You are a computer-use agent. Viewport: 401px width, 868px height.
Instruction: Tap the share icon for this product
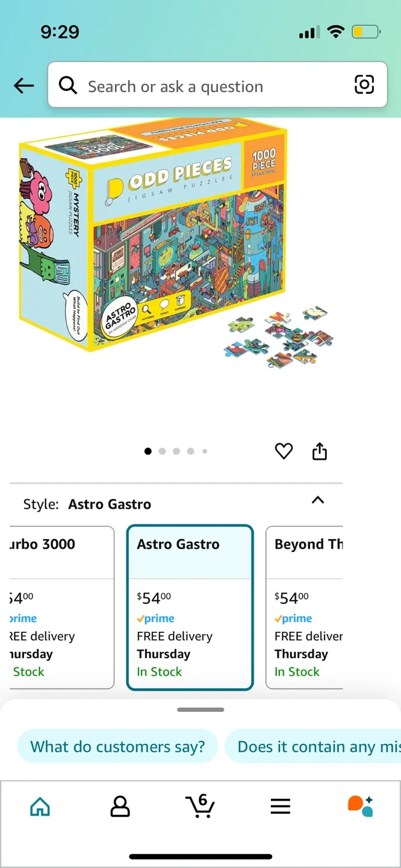(x=319, y=451)
